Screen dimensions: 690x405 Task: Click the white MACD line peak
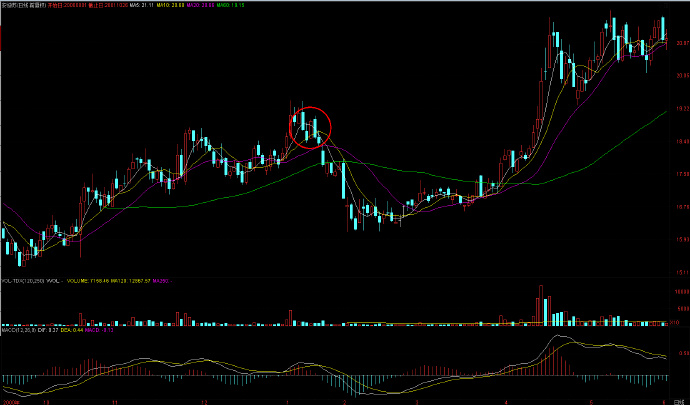(x=557, y=336)
